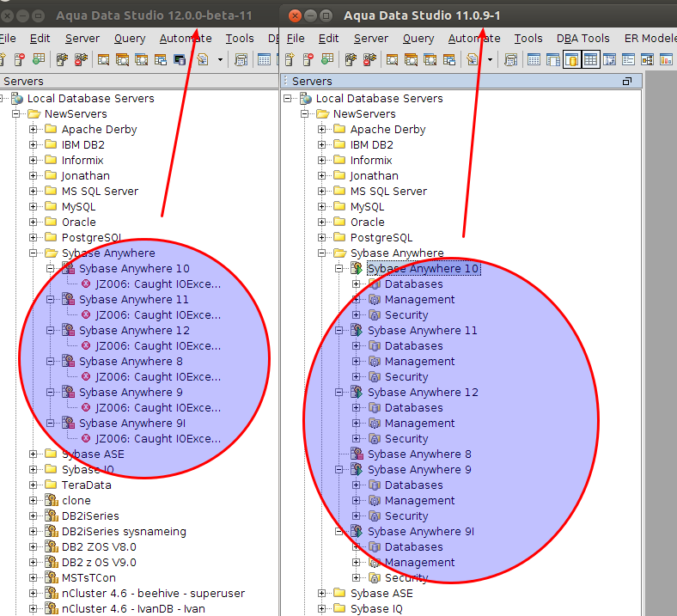
Task: Expand TeraData folder in 12.0.0-beta-11 tree
Action: click(x=34, y=485)
